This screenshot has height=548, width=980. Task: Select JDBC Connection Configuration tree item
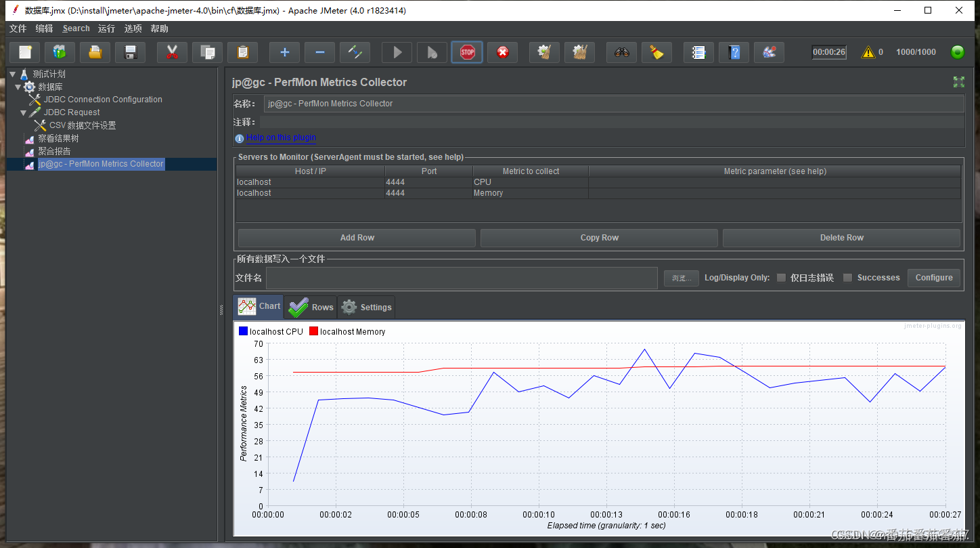pos(103,100)
